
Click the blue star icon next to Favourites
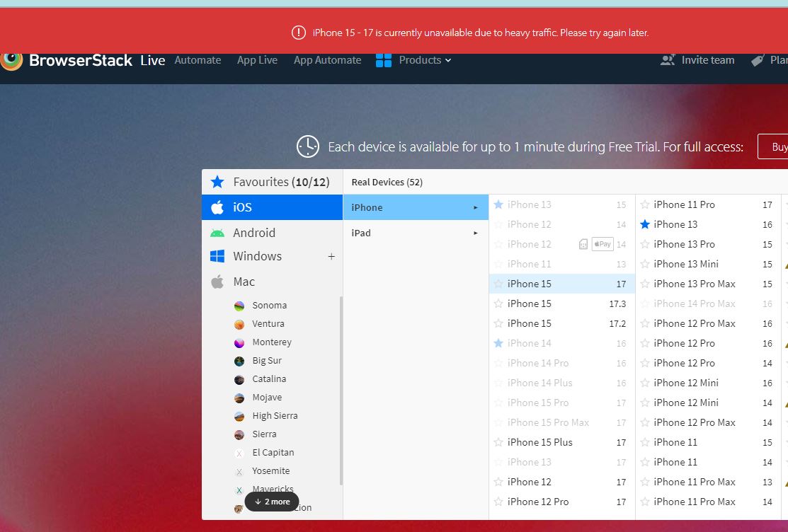tap(217, 182)
